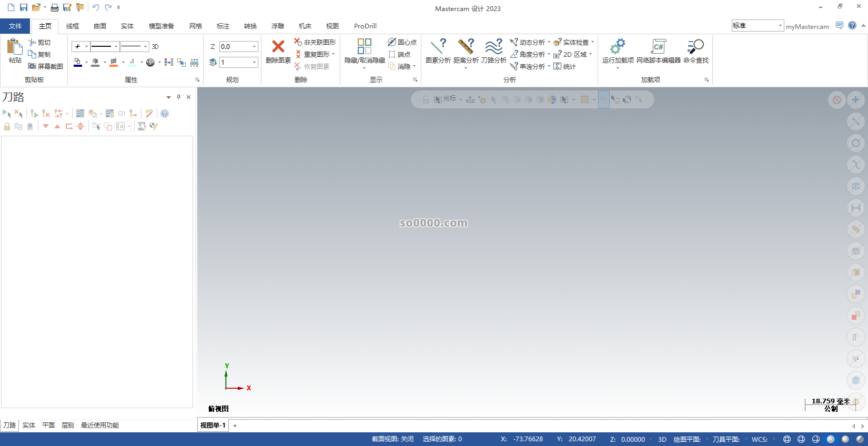The image size is (868, 446).
Task: Click the Screenshot (屏幕截图) button
Action: [46, 67]
